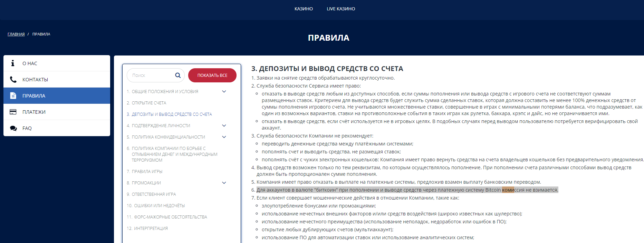Image resolution: width=644 pixels, height=243 pixels.
Task: Expand ПОДТВЕРЖДЕНИЕ ЛИЧНОСТИ chevron
Action: click(224, 125)
